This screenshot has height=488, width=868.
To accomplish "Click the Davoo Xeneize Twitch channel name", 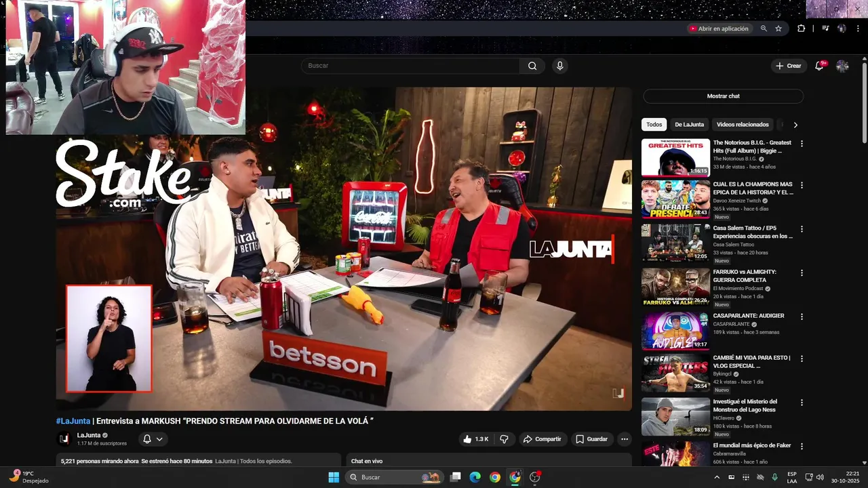I will 737,201.
